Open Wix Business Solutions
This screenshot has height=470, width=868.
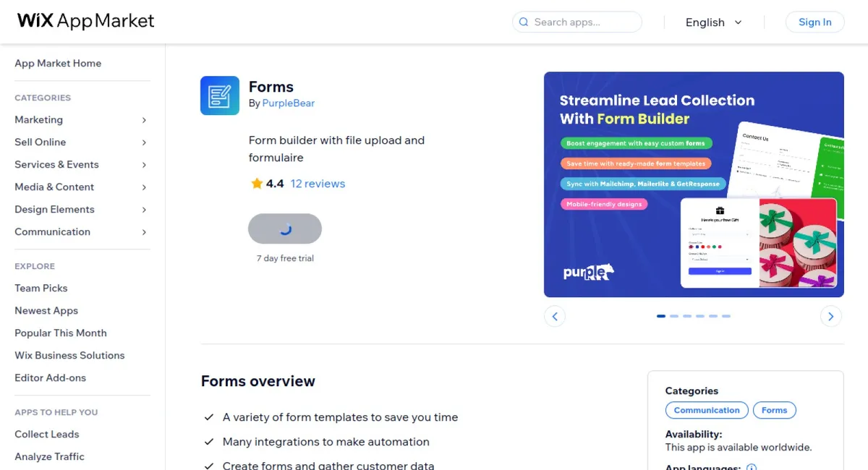click(x=69, y=356)
